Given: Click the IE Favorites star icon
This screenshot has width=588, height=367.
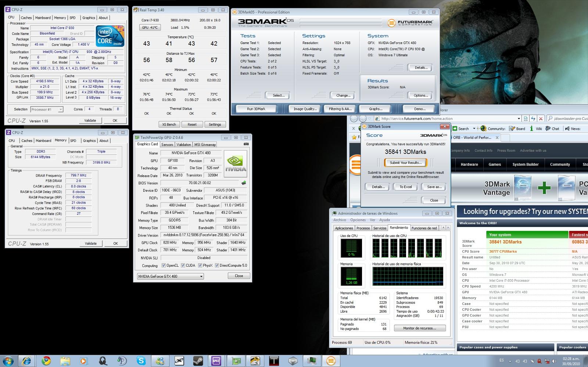Looking at the screenshot, I should [354, 137].
